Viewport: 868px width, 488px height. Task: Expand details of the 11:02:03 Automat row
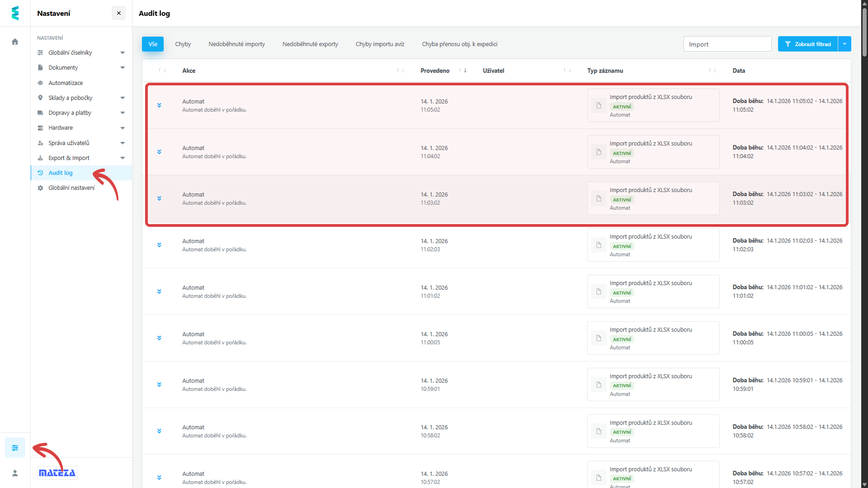pos(159,245)
